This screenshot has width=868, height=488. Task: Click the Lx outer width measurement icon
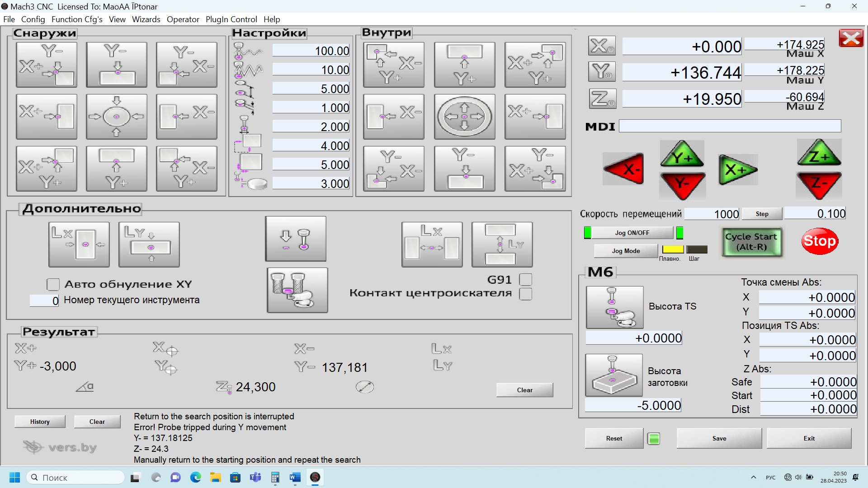pos(79,244)
